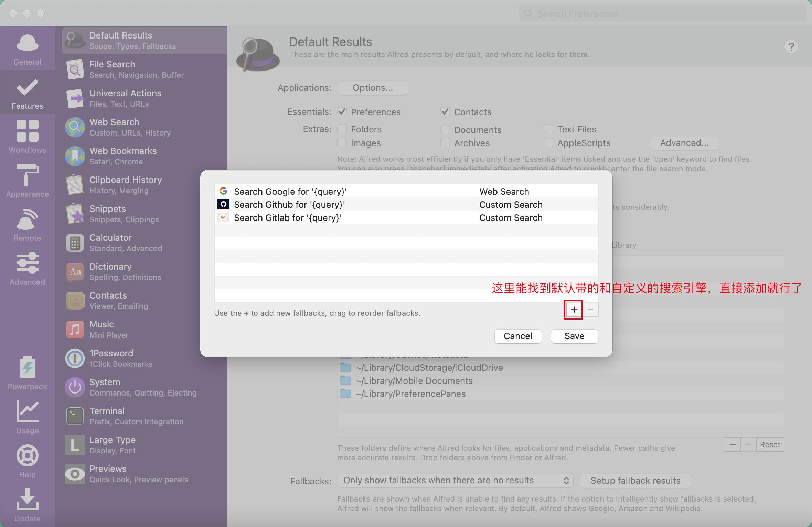Click the Snippets sidebar icon
This screenshot has width=812, height=527.
click(x=75, y=214)
